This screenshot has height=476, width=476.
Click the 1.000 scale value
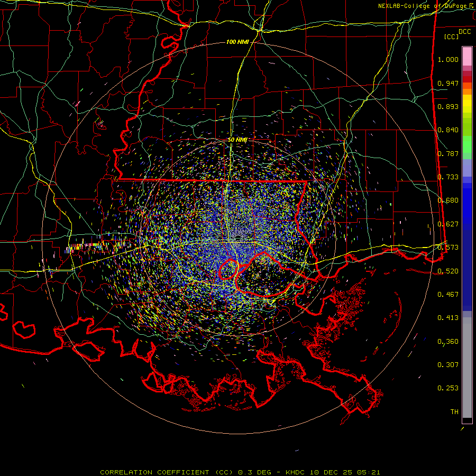click(x=448, y=59)
